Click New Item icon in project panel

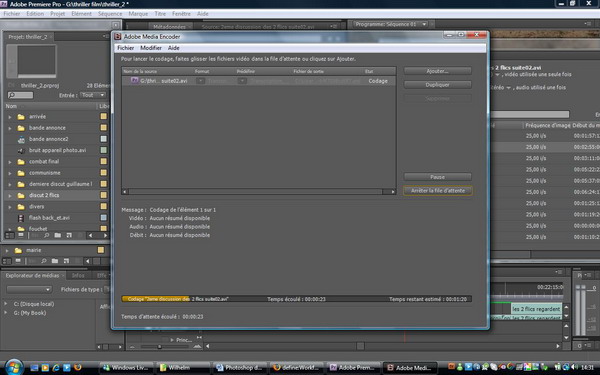pyautogui.click(x=69, y=235)
